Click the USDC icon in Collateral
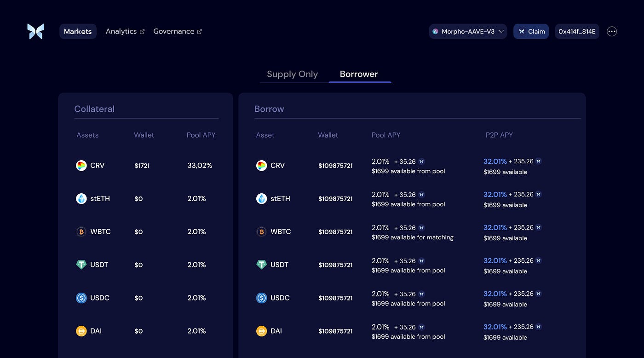Image resolution: width=644 pixels, height=358 pixels. tap(81, 298)
